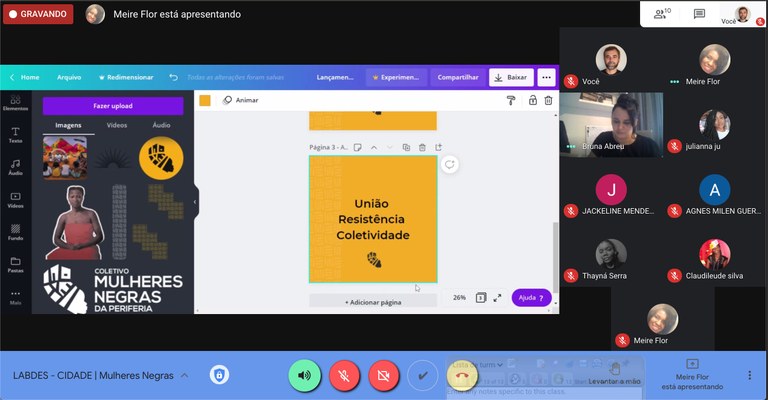This screenshot has width=768, height=400.
Task: Click the lock icon in Canva toolbar
Action: coord(532,100)
